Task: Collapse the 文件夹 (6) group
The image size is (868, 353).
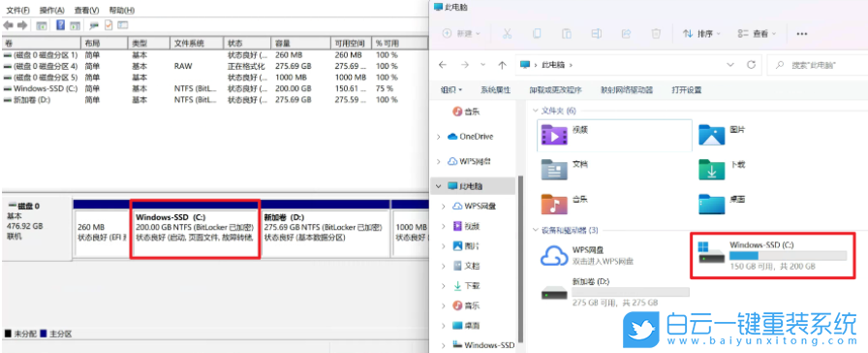Action: click(x=536, y=111)
